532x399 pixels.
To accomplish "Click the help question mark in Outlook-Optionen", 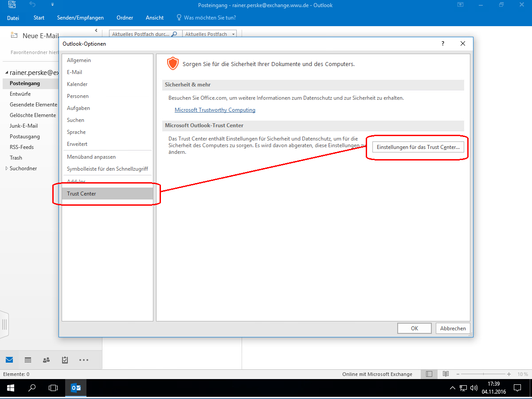I will pos(442,43).
